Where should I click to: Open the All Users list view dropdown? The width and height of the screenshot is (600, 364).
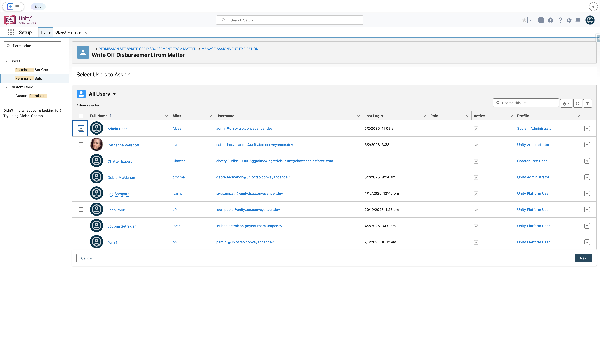pos(114,94)
